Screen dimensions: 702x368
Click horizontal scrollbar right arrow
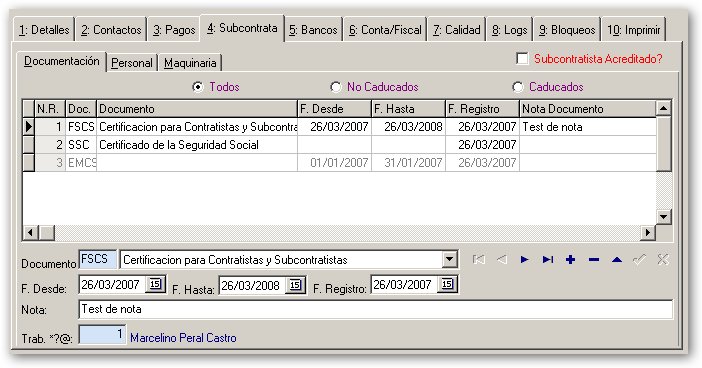pos(647,232)
